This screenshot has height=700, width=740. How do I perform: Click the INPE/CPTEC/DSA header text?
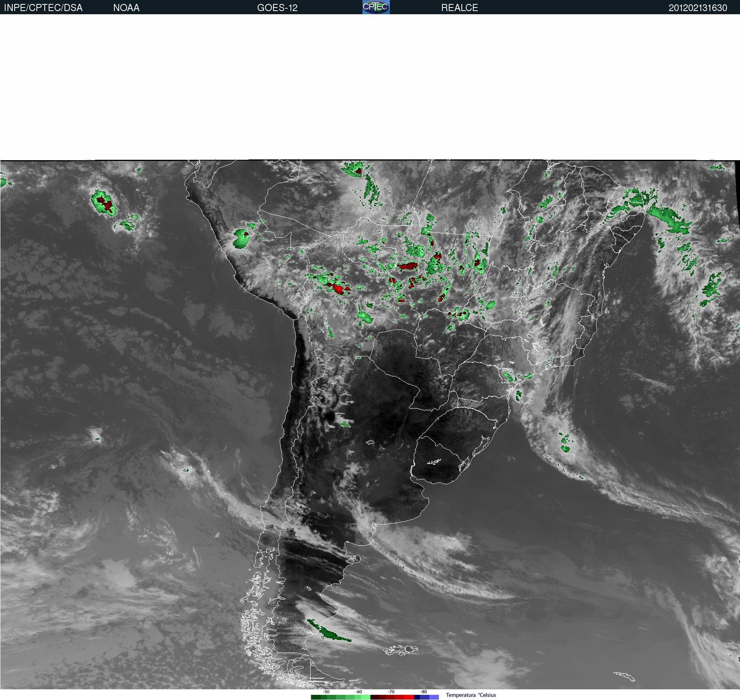[x=43, y=8]
